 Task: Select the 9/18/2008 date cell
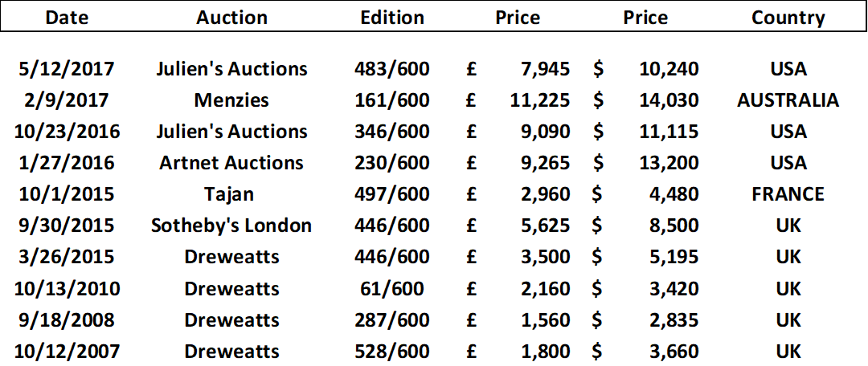pos(67,319)
